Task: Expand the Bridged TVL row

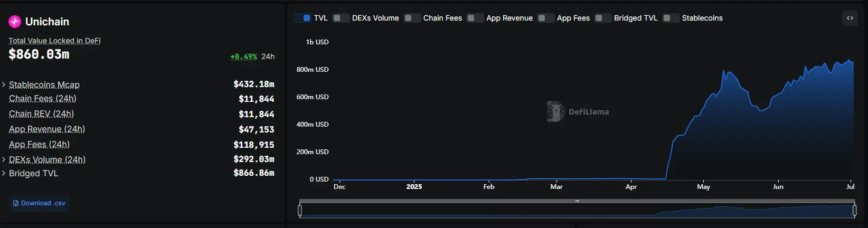Action: [4, 173]
